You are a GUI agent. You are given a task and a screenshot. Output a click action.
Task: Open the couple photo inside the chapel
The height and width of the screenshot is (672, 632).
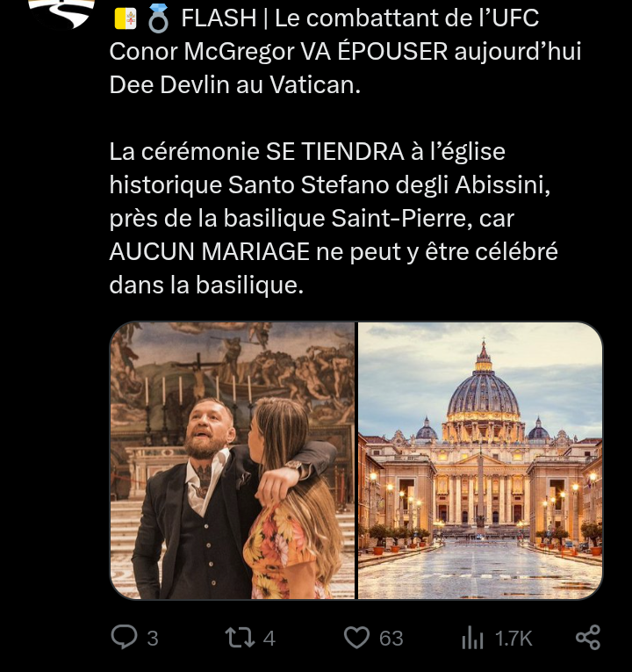[x=232, y=460]
